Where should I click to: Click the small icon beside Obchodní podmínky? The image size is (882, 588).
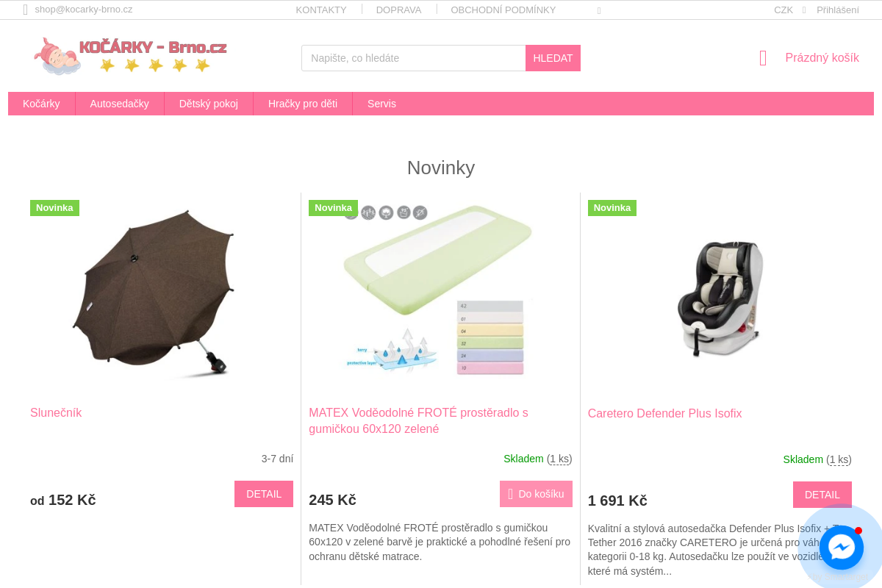coord(599,10)
